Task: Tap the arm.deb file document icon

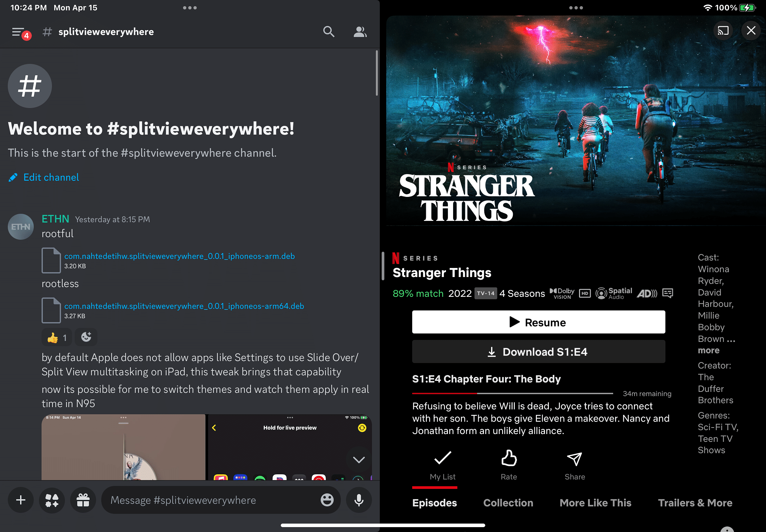Action: (51, 261)
